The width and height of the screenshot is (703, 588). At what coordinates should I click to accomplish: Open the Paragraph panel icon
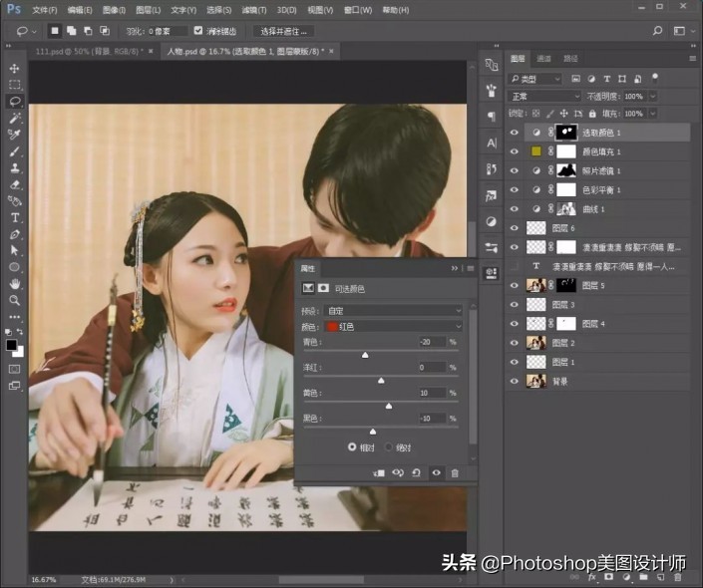(492, 117)
